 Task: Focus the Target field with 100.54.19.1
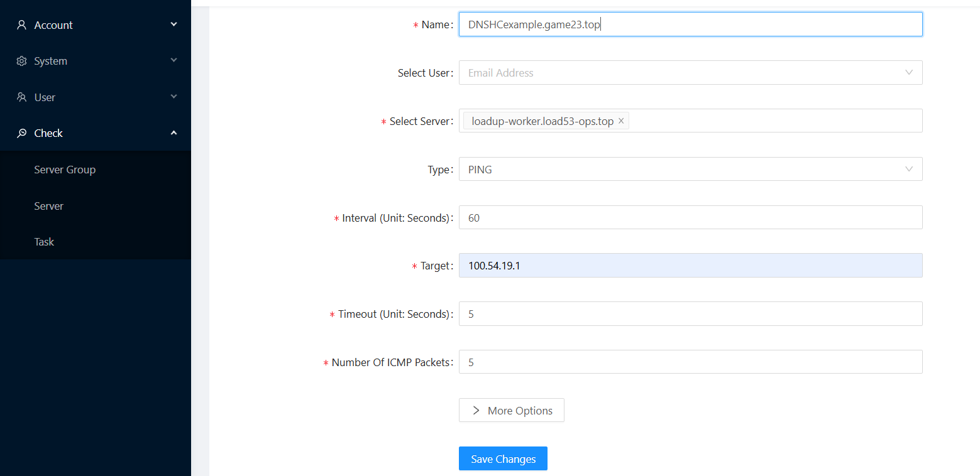click(690, 266)
